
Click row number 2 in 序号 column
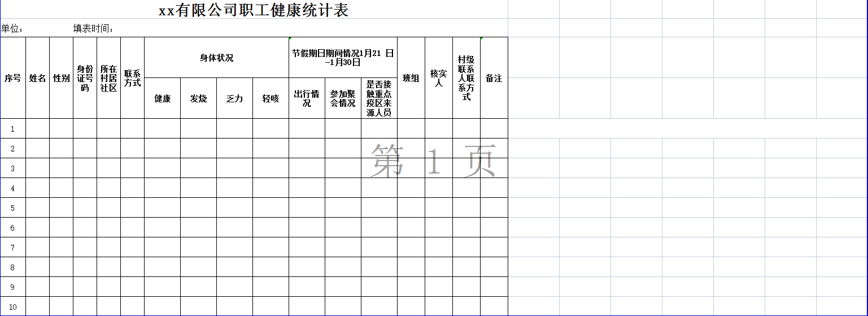point(13,148)
